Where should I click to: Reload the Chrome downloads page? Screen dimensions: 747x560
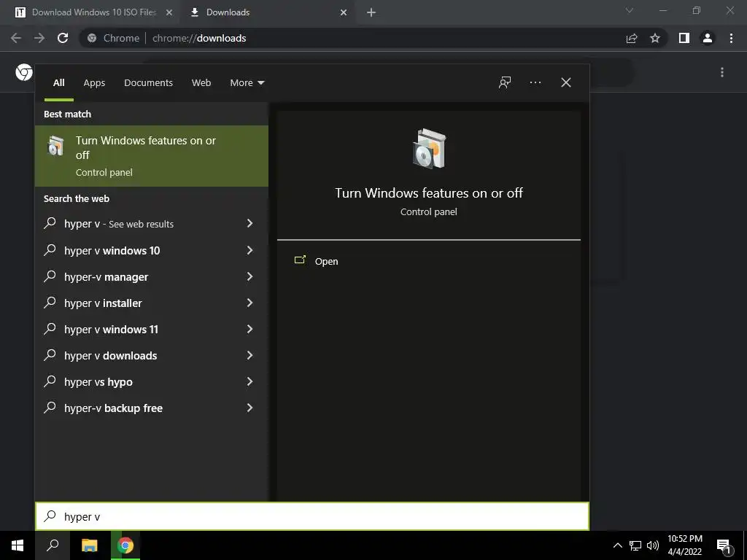coord(63,38)
